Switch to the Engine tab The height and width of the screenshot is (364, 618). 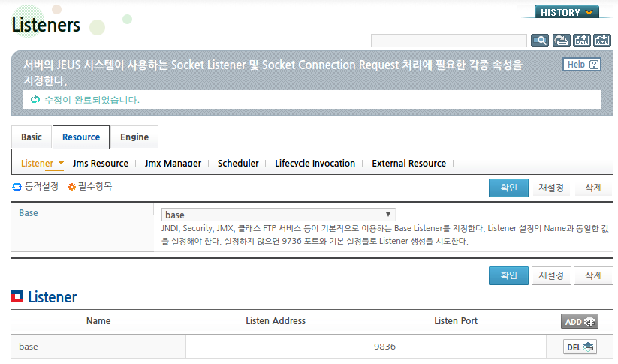tap(134, 137)
